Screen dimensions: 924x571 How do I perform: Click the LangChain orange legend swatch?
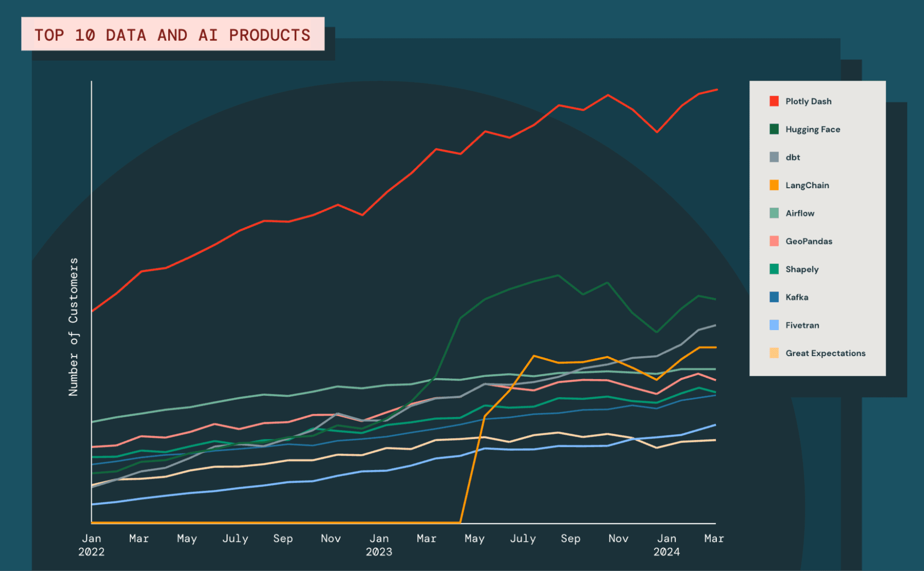tap(774, 185)
